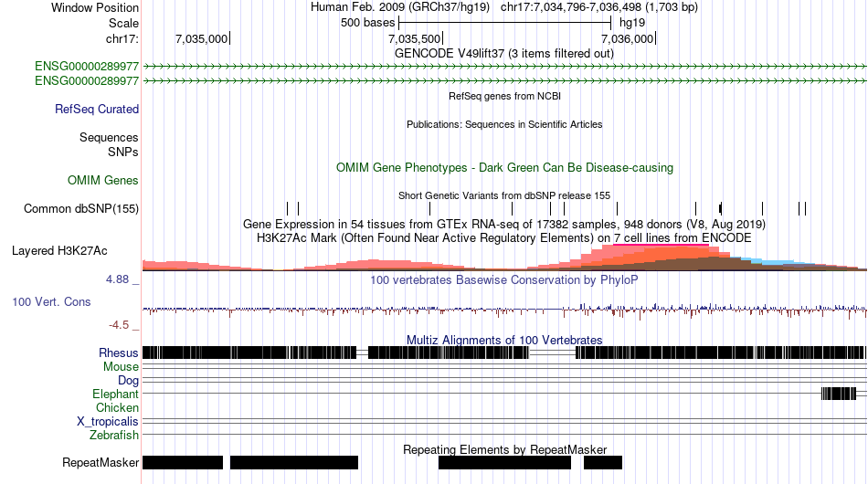Select the thick dbSNP variant mark

[720, 208]
